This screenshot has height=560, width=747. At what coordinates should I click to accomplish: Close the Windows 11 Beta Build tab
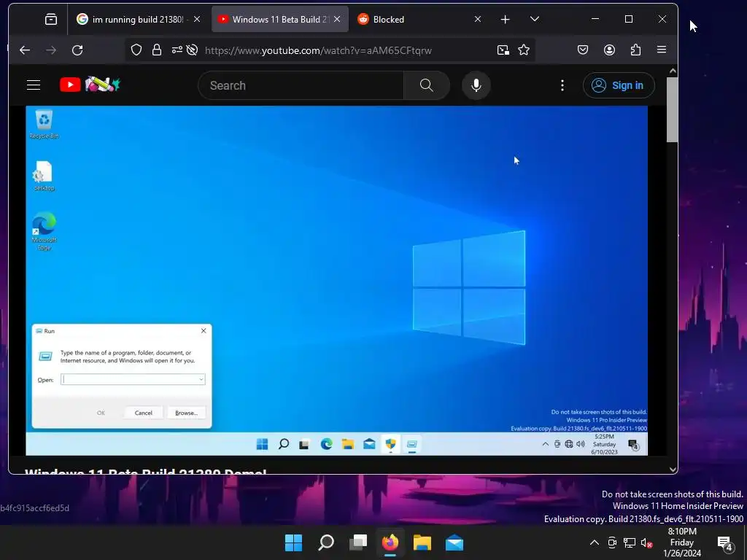click(337, 19)
